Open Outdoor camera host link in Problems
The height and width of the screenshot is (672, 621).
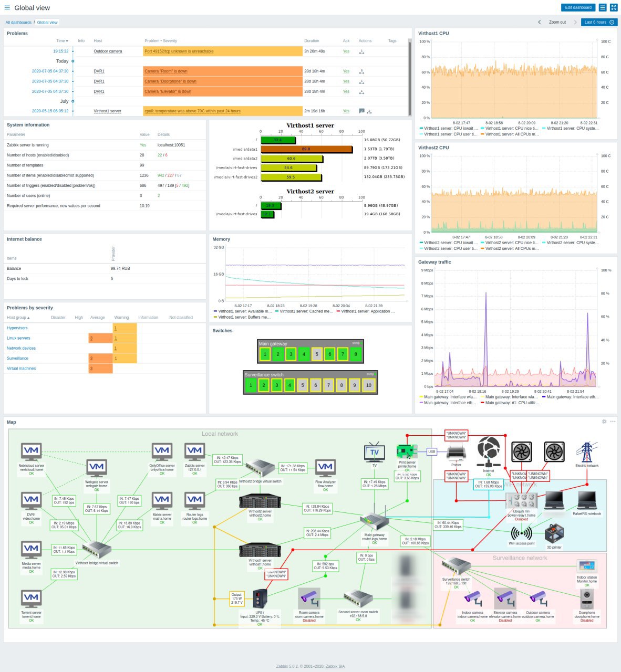point(108,51)
